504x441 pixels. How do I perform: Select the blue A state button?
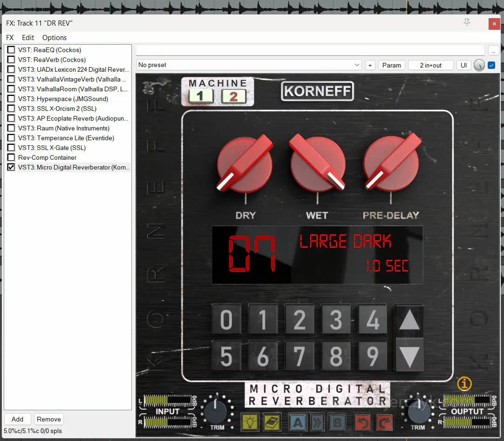(298, 422)
